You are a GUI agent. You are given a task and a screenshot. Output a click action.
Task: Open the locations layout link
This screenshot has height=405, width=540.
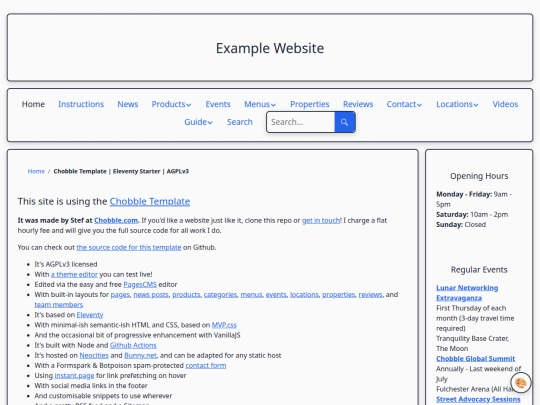pyautogui.click(x=304, y=294)
